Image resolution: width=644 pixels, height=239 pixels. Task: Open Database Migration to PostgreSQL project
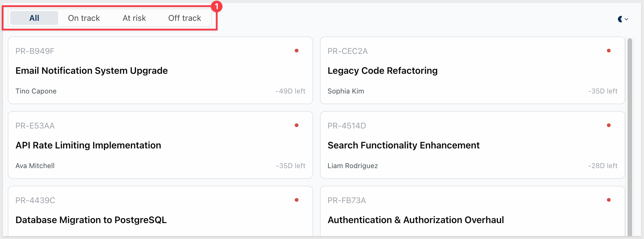[x=160, y=211]
